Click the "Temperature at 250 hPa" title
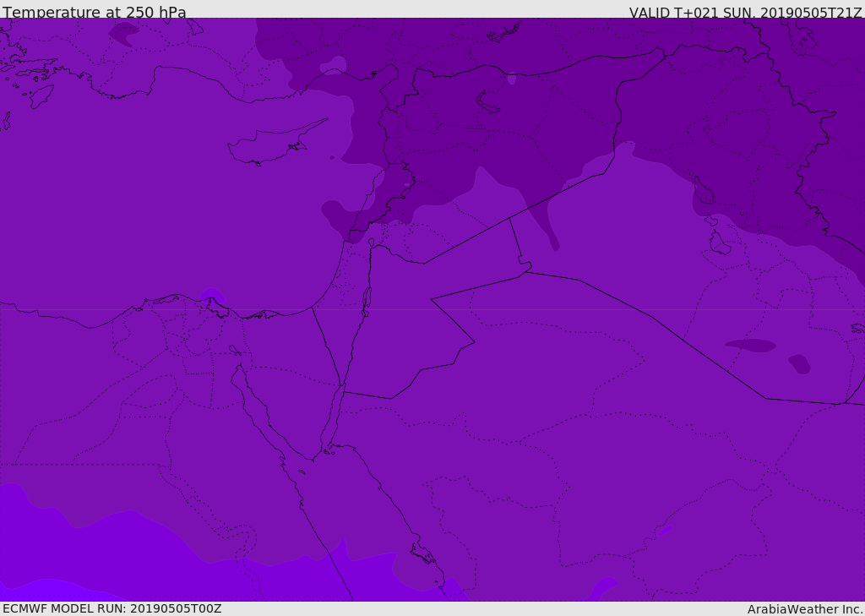Viewport: 865px width, 616px height. [94, 13]
